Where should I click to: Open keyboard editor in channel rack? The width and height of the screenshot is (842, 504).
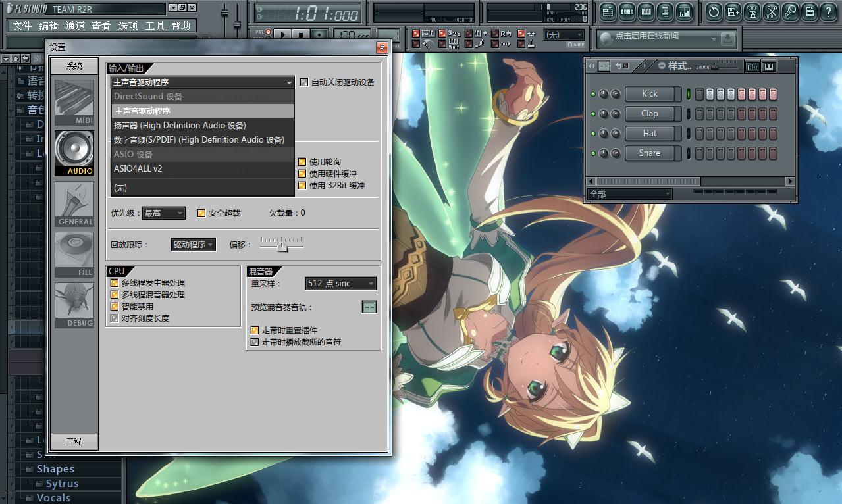(x=768, y=66)
